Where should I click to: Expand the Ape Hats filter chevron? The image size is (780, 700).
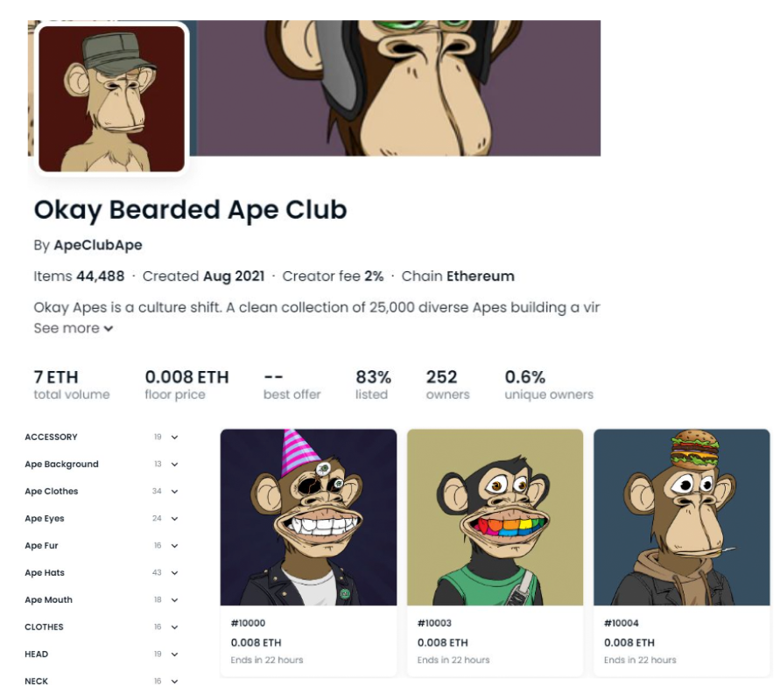(x=175, y=573)
